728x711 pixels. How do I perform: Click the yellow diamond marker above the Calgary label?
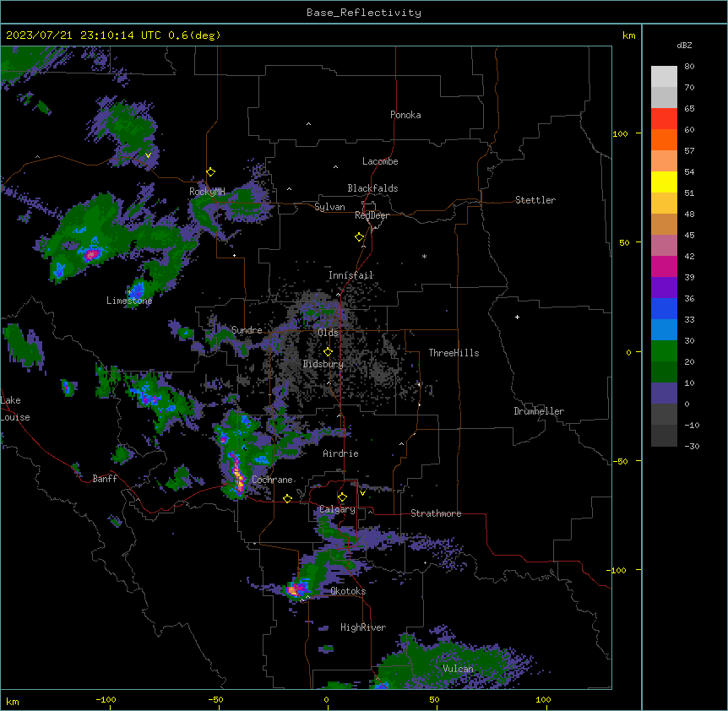pos(342,497)
